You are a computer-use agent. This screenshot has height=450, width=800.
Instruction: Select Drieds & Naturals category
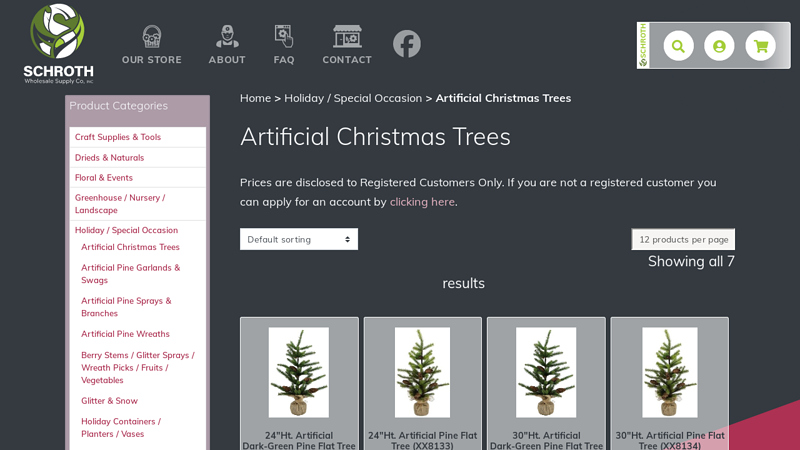[109, 158]
